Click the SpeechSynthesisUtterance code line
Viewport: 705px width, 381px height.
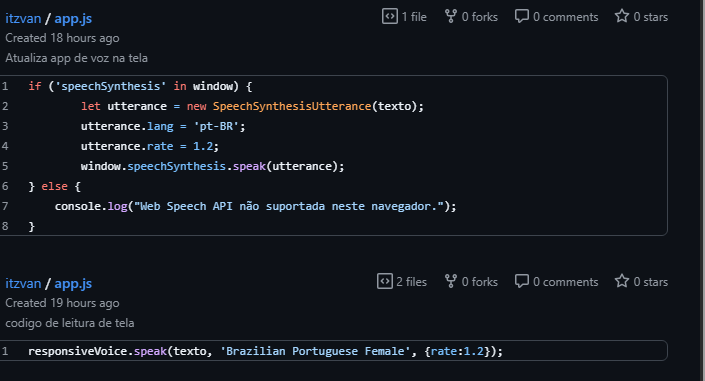click(252, 106)
